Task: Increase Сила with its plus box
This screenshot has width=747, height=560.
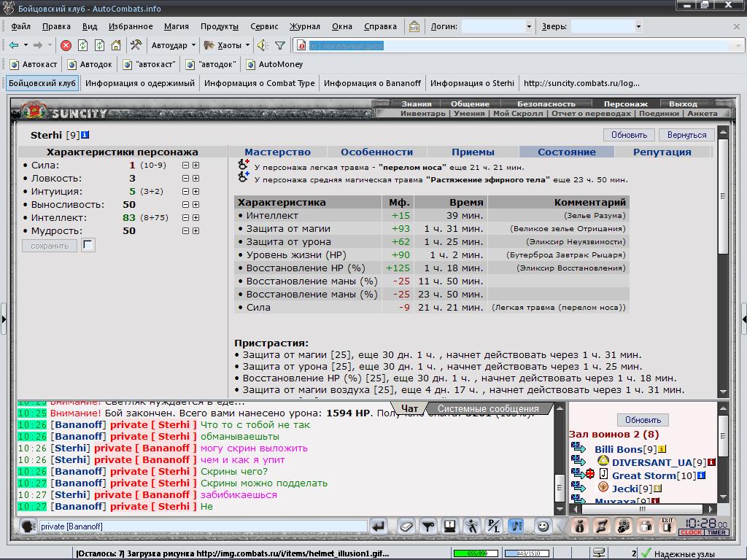Action: click(196, 166)
